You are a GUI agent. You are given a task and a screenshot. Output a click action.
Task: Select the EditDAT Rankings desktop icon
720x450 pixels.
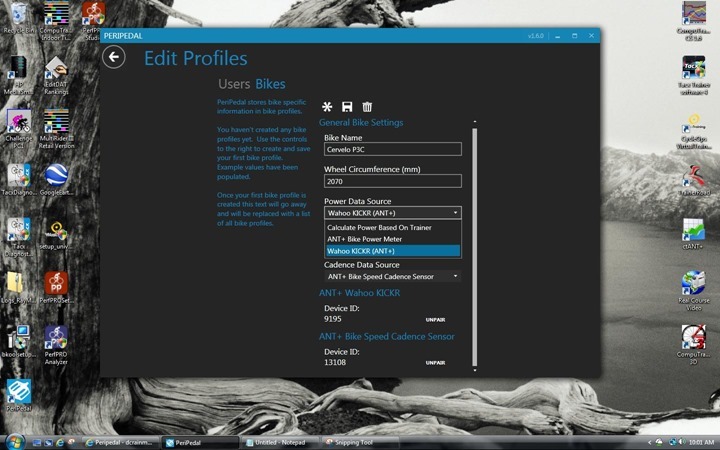point(56,75)
